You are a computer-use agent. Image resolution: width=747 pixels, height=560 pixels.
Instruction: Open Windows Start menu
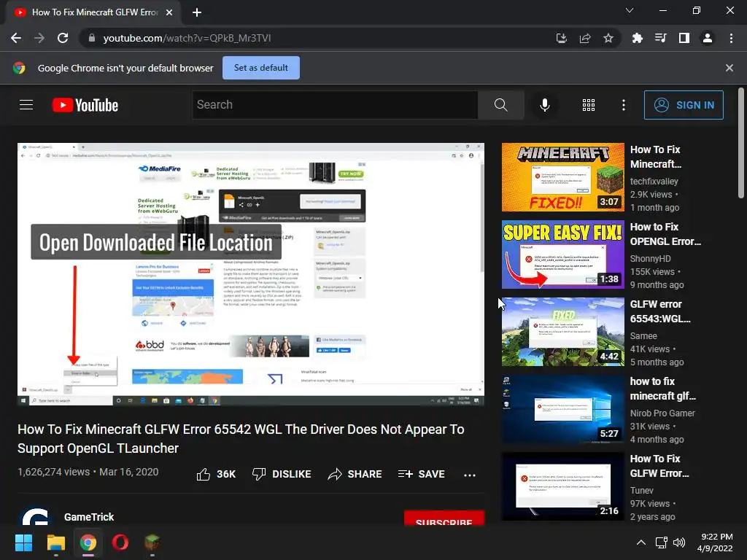[x=23, y=542]
